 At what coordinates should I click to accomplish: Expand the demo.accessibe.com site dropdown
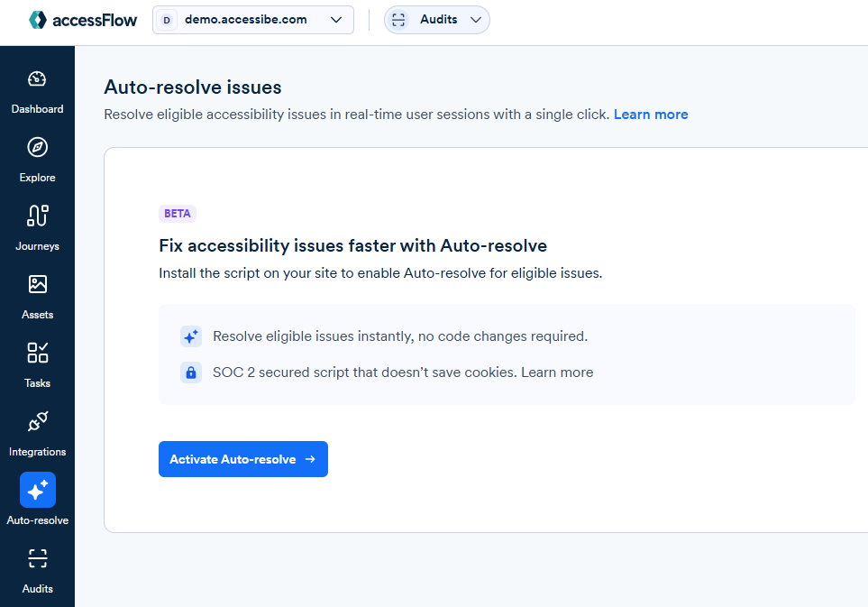253,20
